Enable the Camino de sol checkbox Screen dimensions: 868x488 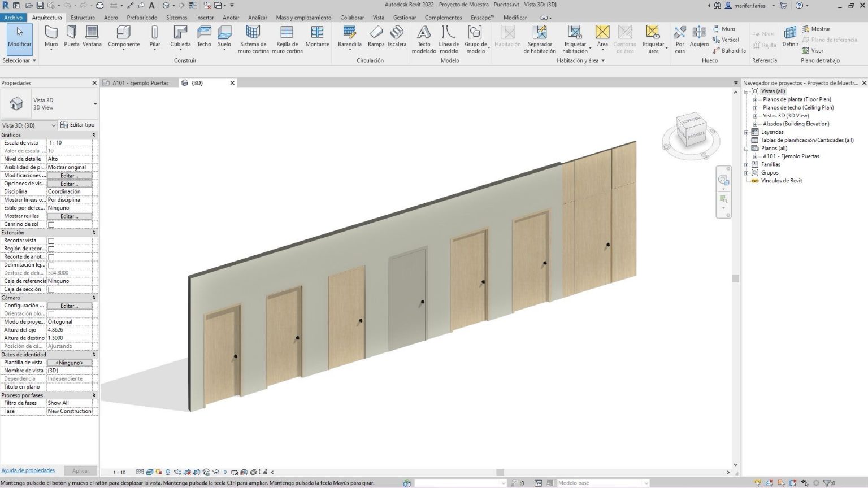[51, 224]
